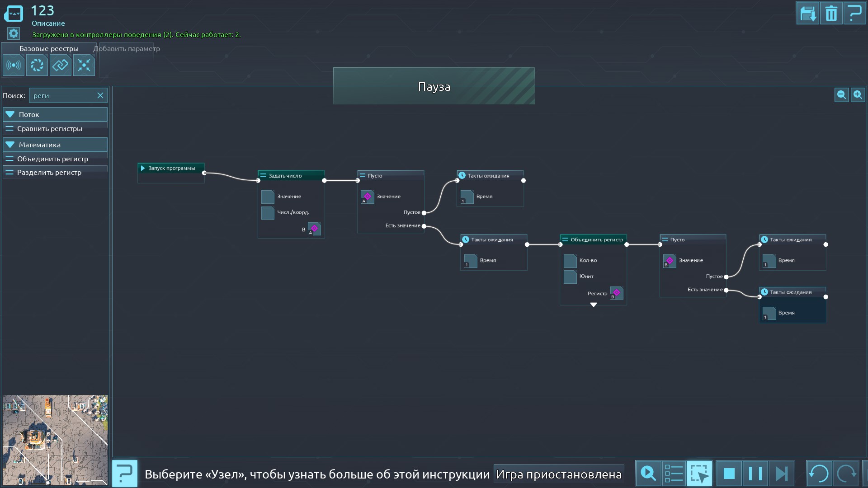Collapse the Математика category
868x488 pixels.
pos(10,145)
